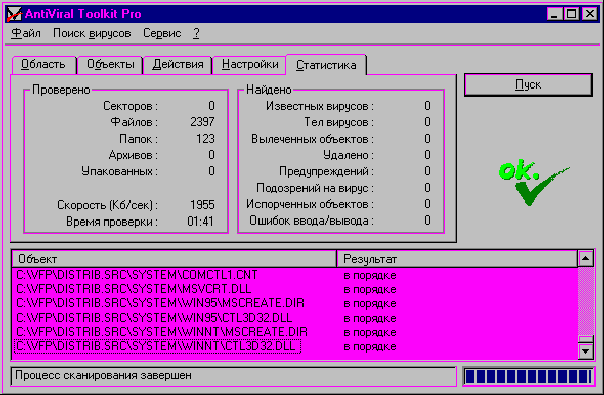Click the Упакованных label
Screen dimensions: 604x395
tap(119, 171)
